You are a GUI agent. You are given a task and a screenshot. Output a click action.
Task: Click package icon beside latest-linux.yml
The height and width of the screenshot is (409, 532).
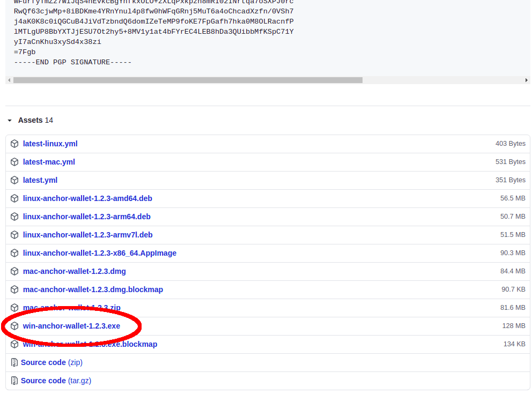[14, 144]
